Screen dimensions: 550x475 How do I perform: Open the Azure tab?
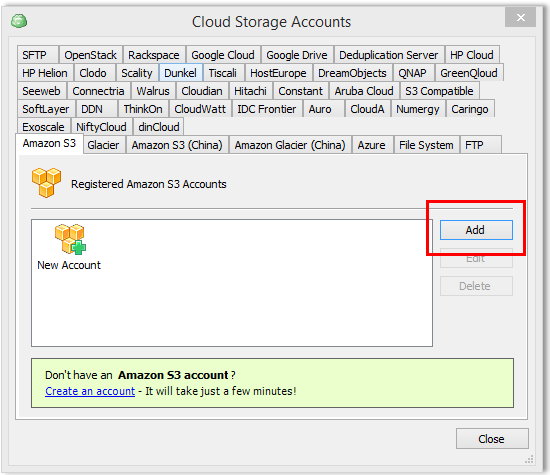[371, 145]
